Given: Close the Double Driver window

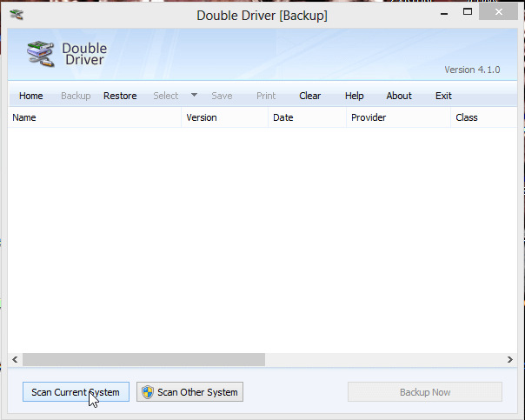Looking at the screenshot, I should 499,12.
